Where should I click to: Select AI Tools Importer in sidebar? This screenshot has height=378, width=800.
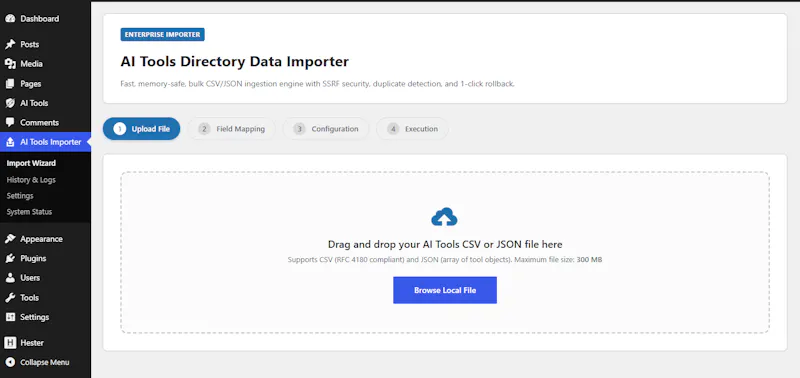coord(45,142)
